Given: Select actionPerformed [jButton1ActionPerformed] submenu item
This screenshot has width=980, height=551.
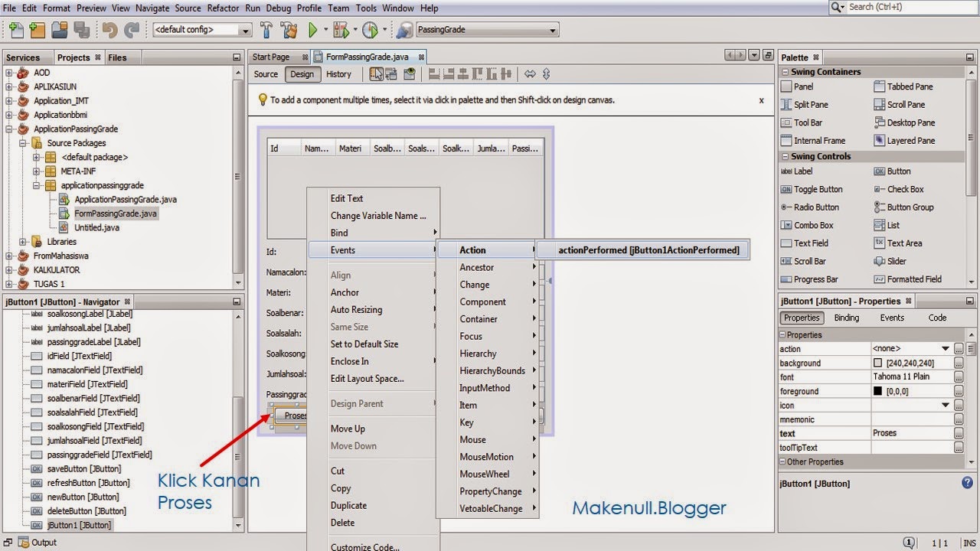Looking at the screenshot, I should coord(642,250).
